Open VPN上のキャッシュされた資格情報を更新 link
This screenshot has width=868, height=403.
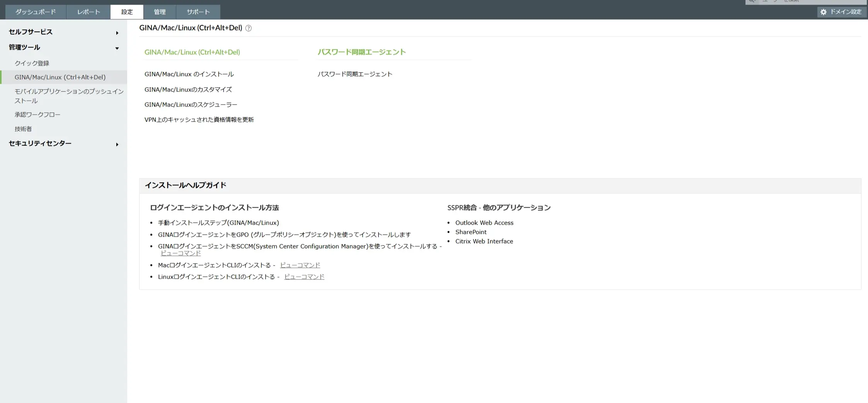click(x=199, y=120)
